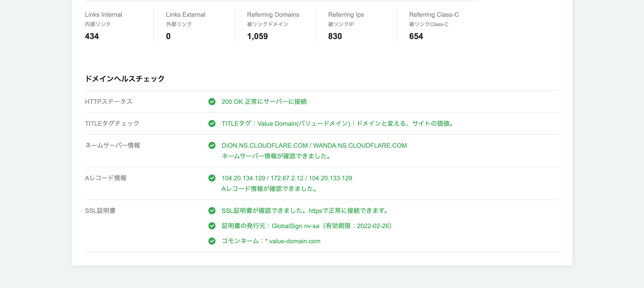Click the A record check icon

point(212,178)
